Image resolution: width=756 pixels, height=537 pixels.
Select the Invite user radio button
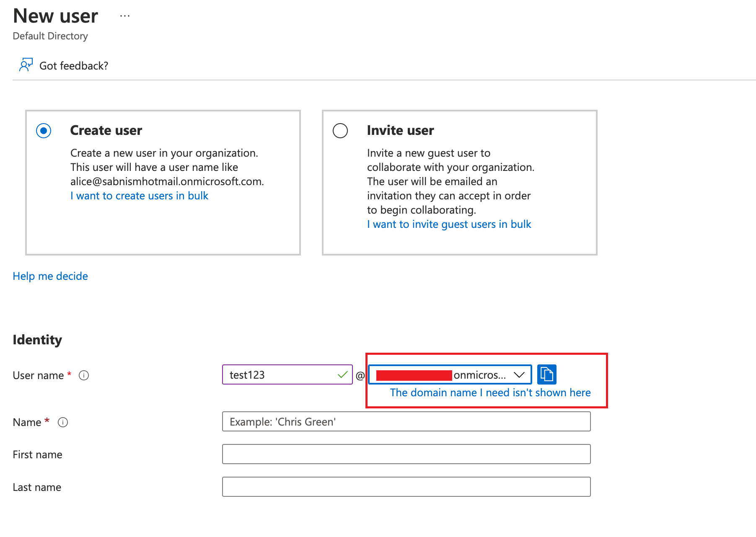[x=340, y=130]
